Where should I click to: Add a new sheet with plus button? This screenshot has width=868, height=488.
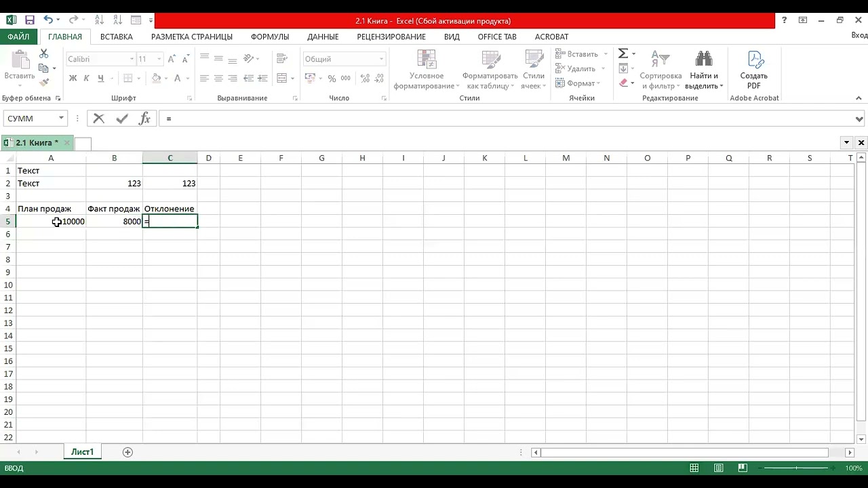[127, 452]
